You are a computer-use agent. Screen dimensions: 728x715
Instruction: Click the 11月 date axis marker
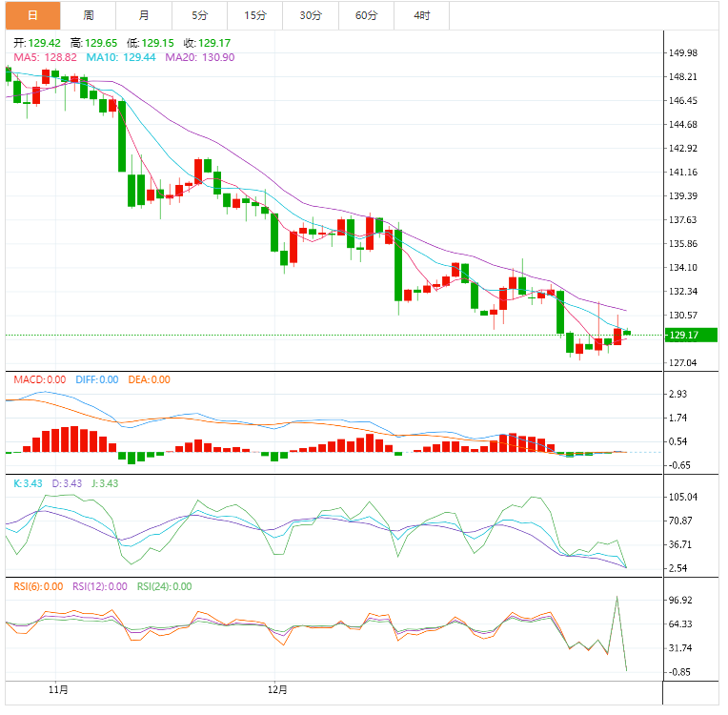pyautogui.click(x=58, y=689)
